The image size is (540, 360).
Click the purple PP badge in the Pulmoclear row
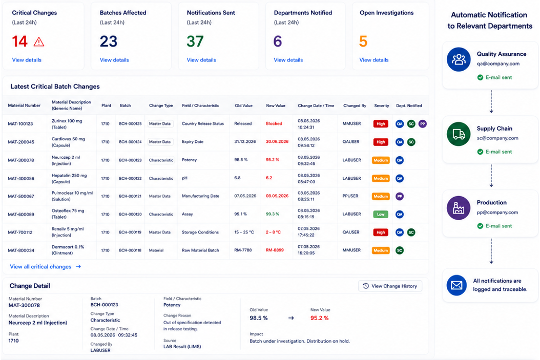(399, 196)
